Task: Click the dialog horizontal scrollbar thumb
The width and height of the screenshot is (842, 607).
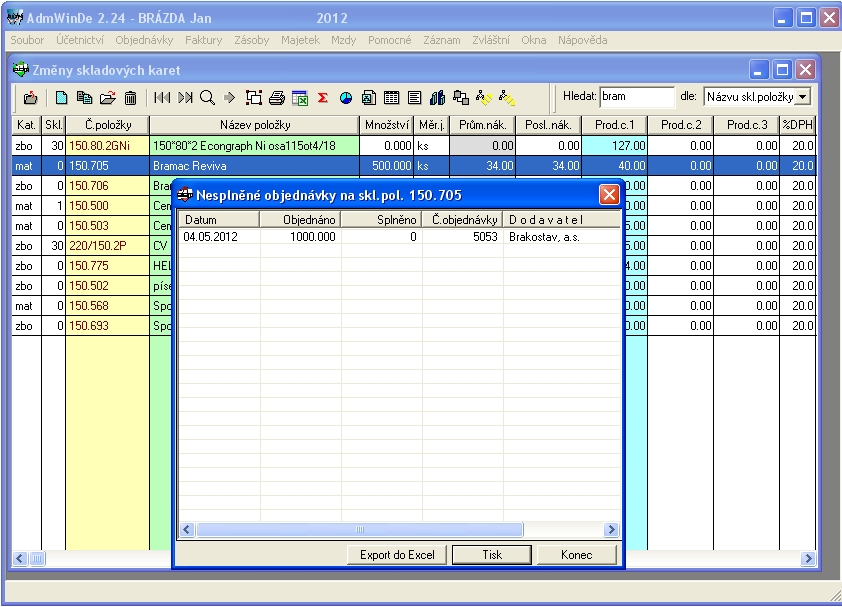Action: [x=360, y=530]
